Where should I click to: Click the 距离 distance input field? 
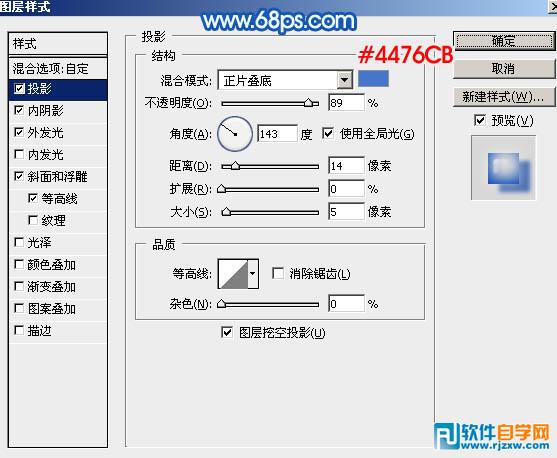(x=346, y=166)
